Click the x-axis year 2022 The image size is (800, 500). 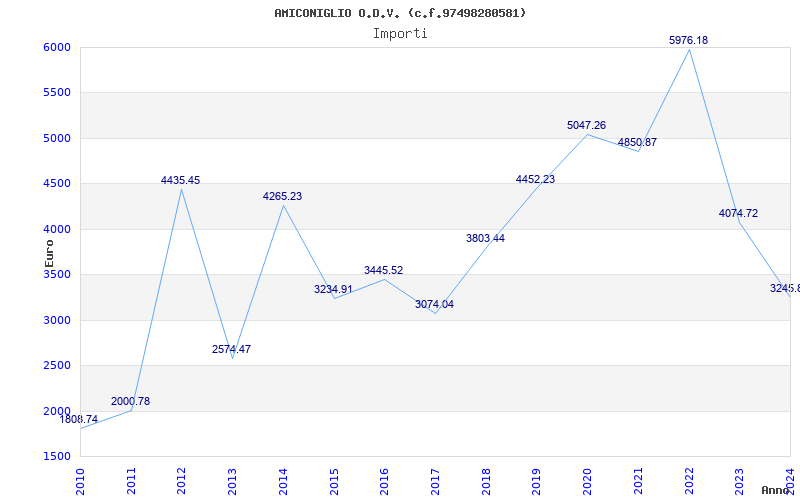[x=689, y=481]
